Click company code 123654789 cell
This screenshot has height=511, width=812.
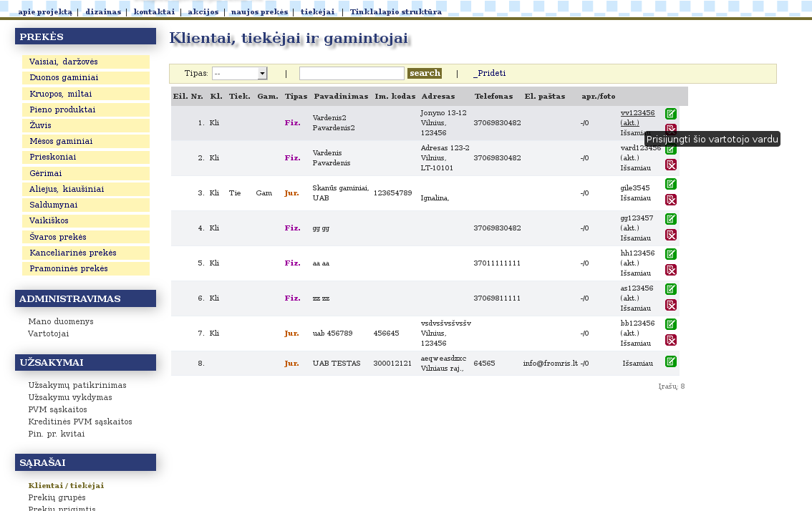392,193
